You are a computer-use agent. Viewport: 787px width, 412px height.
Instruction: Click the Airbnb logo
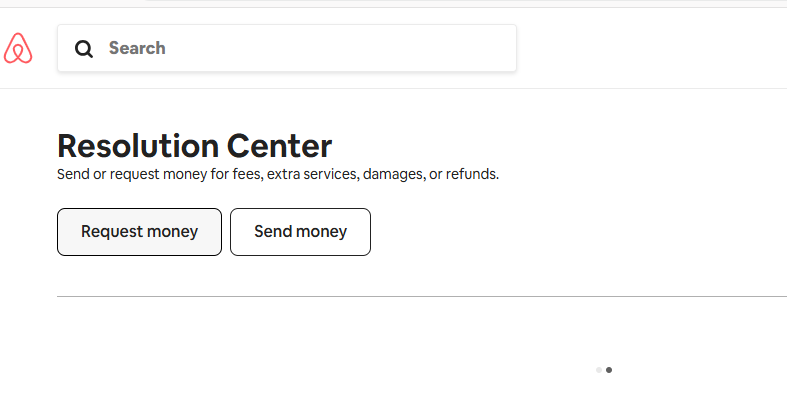coord(18,48)
